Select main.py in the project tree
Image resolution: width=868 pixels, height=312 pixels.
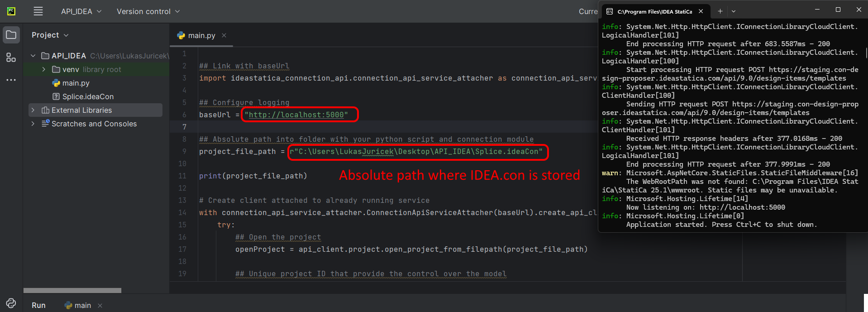(76, 83)
